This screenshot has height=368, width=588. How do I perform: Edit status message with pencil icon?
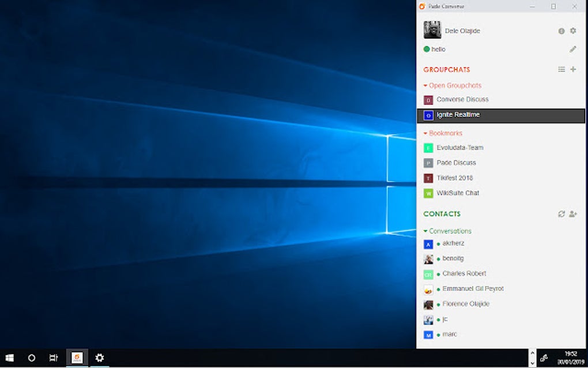[x=572, y=49]
